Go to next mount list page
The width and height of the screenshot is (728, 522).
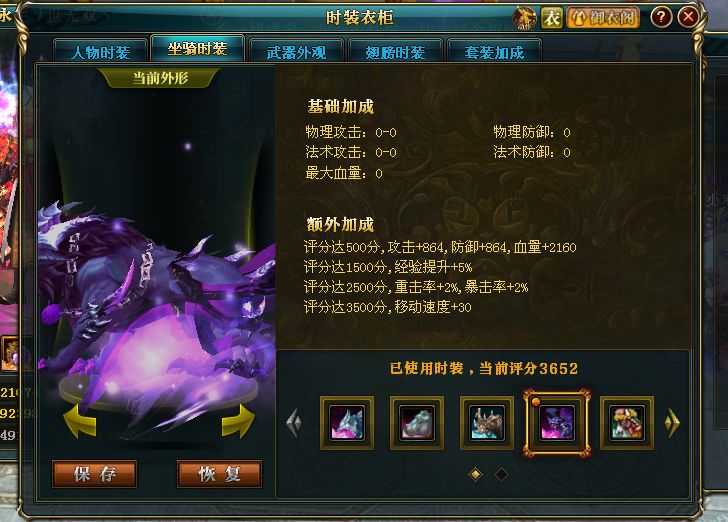point(672,423)
